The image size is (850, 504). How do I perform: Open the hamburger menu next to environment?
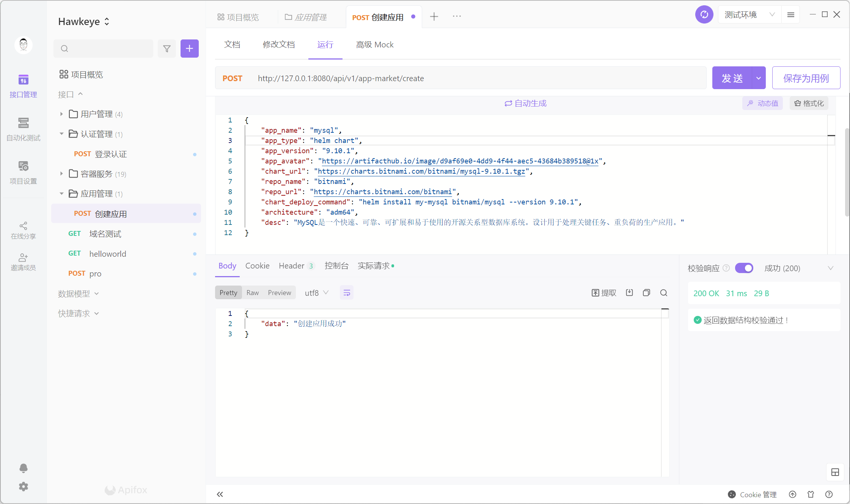[791, 15]
